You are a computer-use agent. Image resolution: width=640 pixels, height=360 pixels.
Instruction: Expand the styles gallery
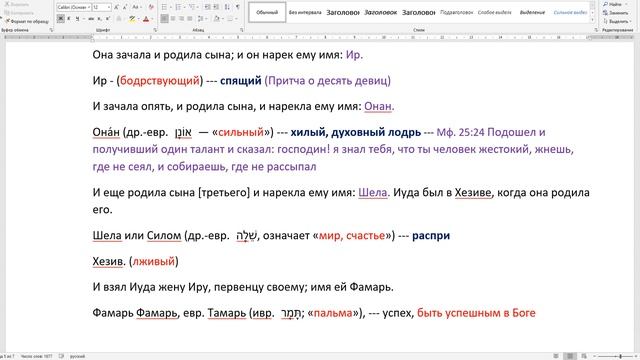[593, 20]
